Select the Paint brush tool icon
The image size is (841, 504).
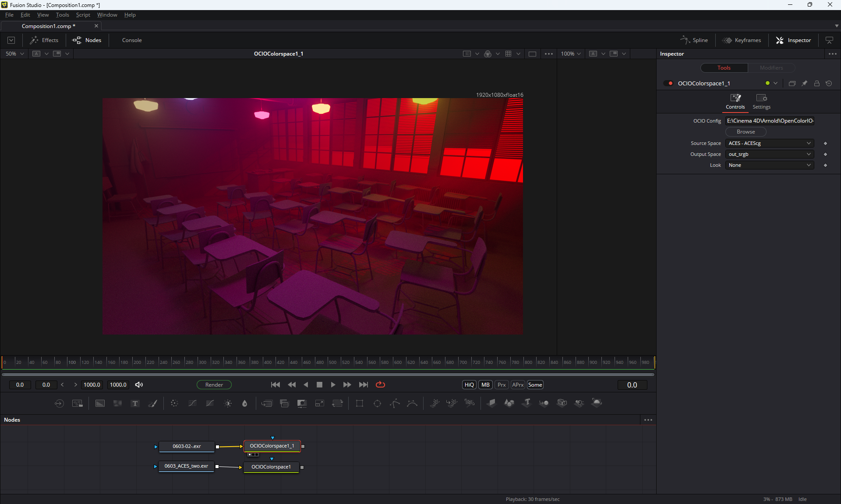(152, 403)
